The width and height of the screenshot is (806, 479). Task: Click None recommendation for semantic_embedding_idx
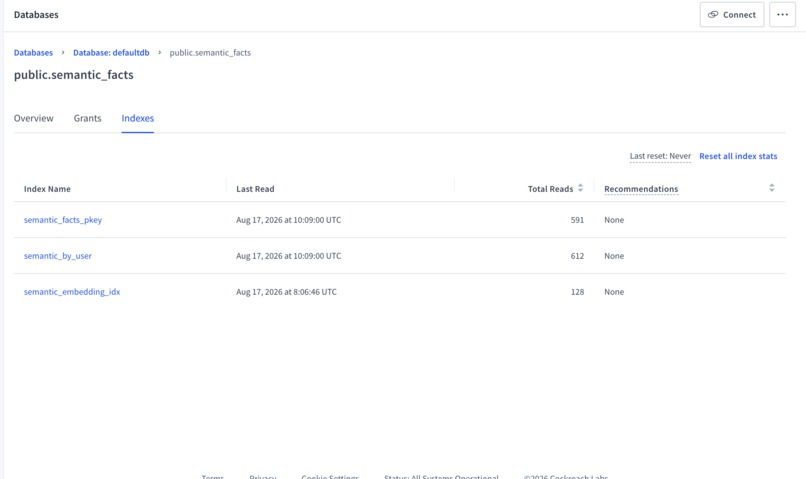(x=614, y=292)
